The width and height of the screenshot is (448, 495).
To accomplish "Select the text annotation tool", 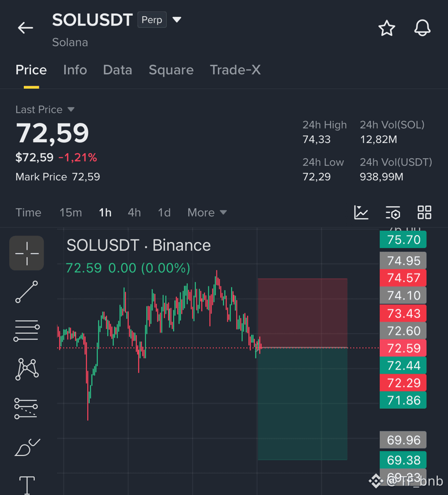I will (27, 485).
